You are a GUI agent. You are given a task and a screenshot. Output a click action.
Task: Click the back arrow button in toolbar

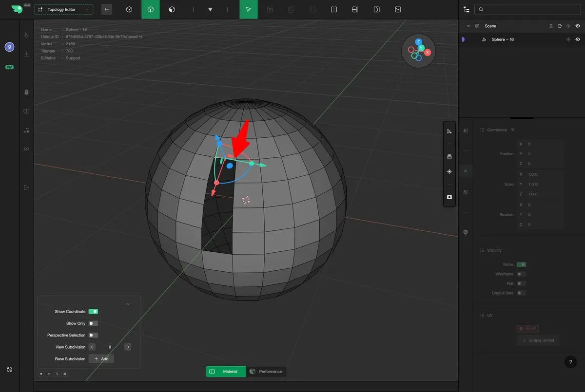(x=106, y=9)
